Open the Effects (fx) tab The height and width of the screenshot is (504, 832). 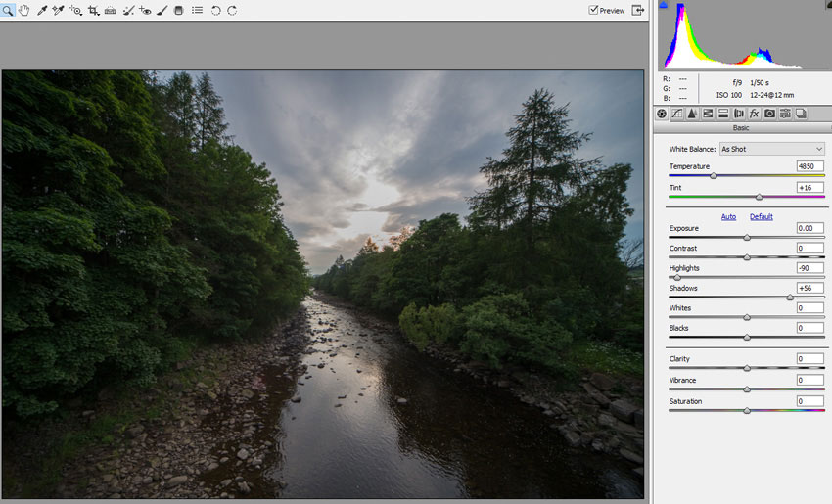[x=755, y=114]
